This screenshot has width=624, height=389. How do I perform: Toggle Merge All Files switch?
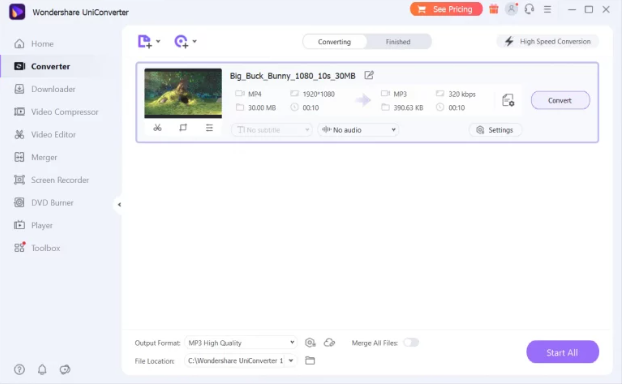pyautogui.click(x=411, y=343)
